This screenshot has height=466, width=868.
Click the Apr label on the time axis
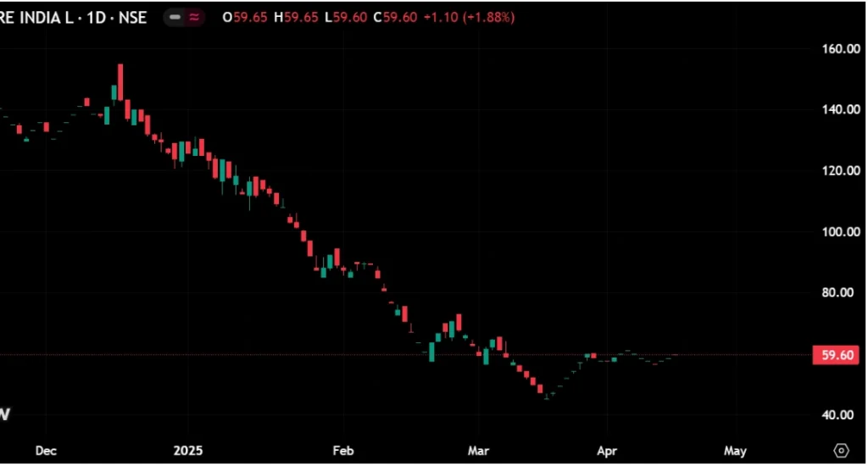point(607,451)
